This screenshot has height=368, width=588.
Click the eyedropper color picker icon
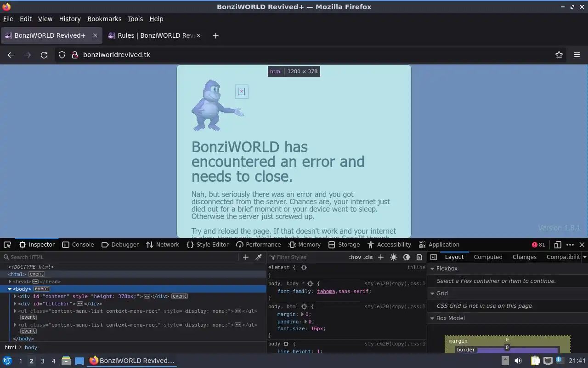point(259,257)
